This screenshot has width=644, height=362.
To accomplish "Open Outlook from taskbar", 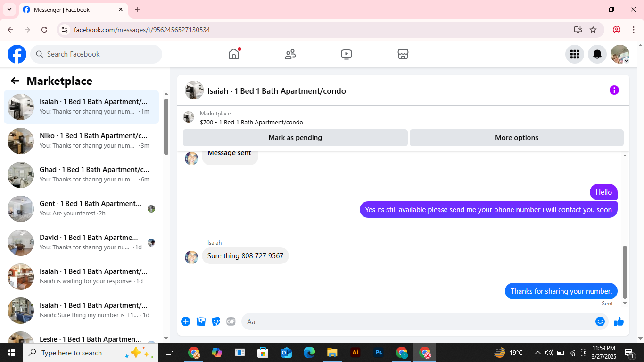I will pyautogui.click(x=286, y=353).
